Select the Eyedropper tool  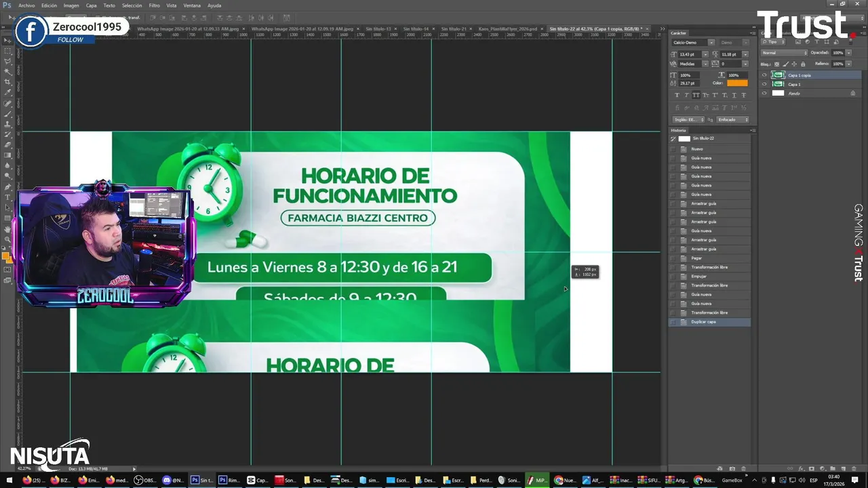[x=8, y=93]
